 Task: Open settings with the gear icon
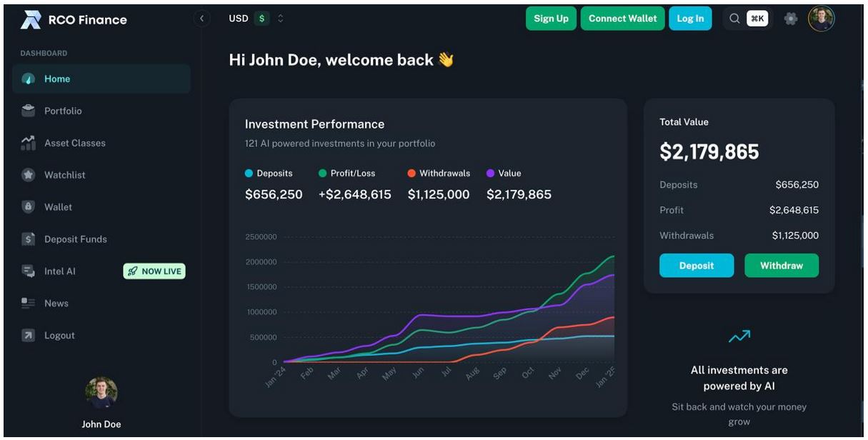[x=791, y=19]
